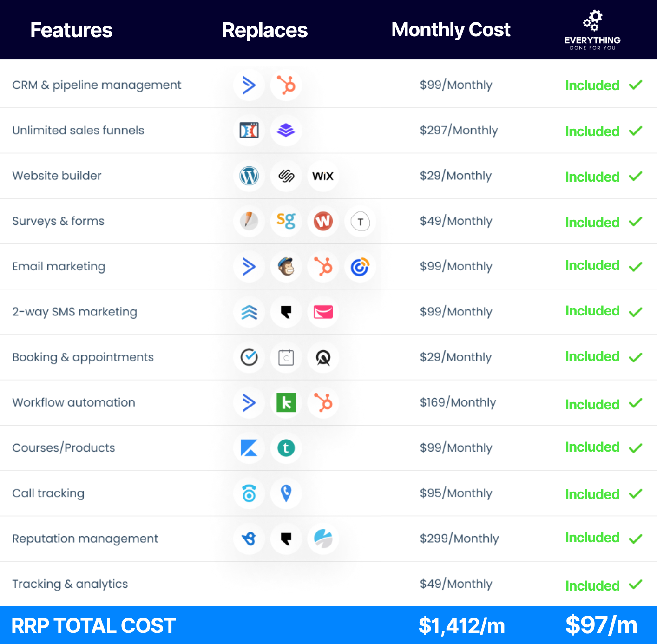
Task: Click the Calendly icon in Booking row
Action: coord(249,357)
